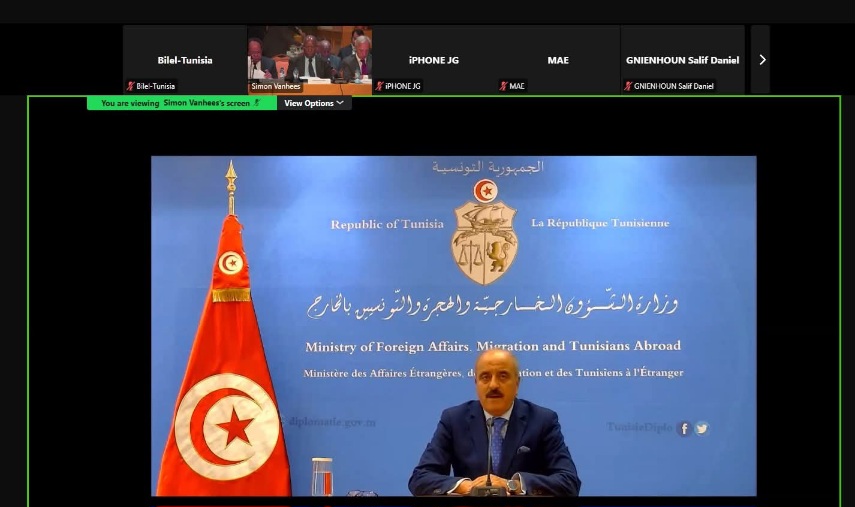Click the Twitter icon in shared screen

[x=702, y=428]
